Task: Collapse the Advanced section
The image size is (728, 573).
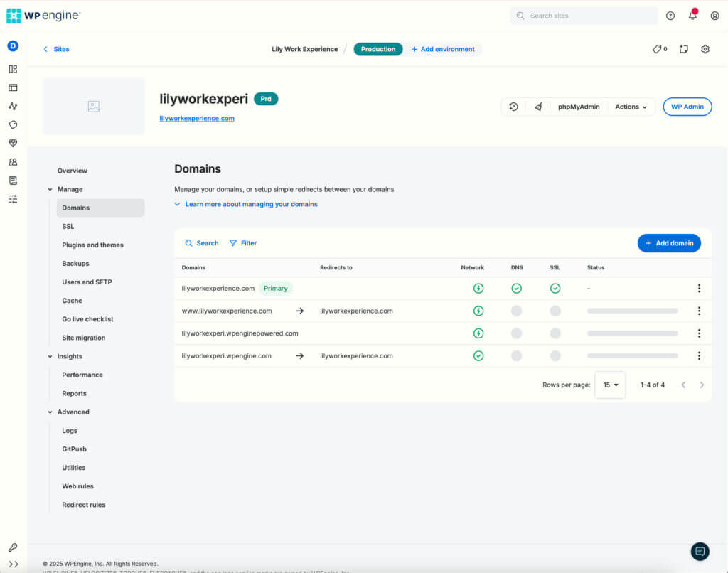Action: pyautogui.click(x=50, y=412)
